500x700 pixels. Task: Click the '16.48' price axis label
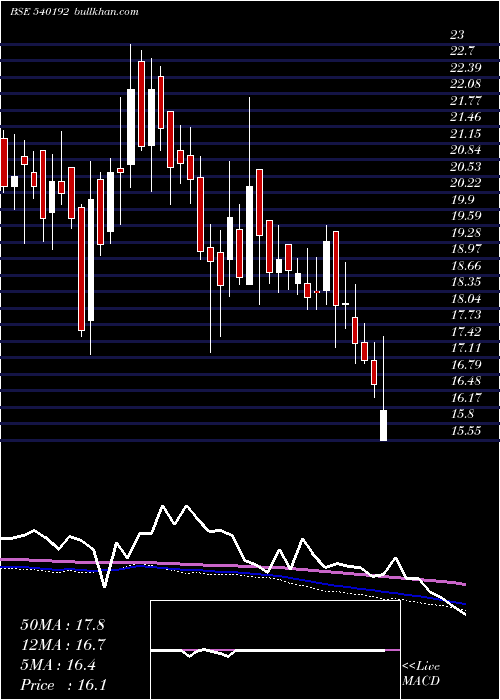(x=466, y=381)
